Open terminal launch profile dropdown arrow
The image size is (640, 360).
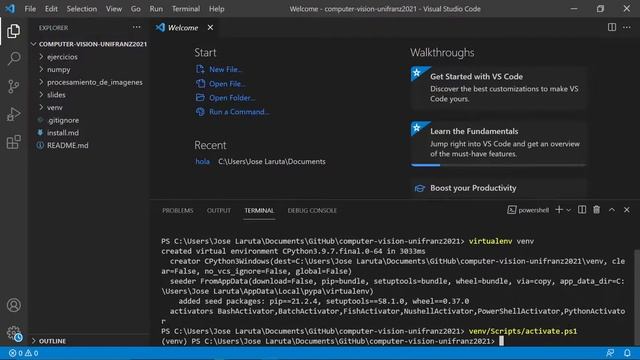[568, 210]
